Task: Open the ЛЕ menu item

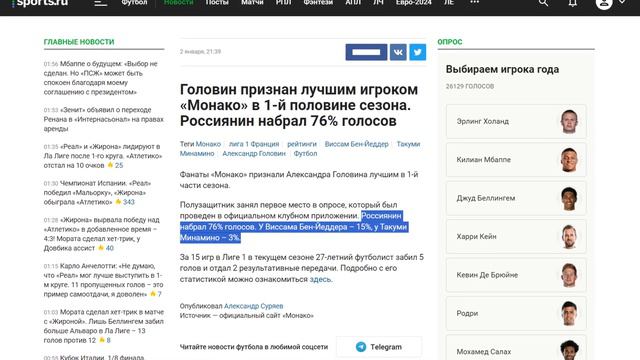Action: (x=449, y=3)
